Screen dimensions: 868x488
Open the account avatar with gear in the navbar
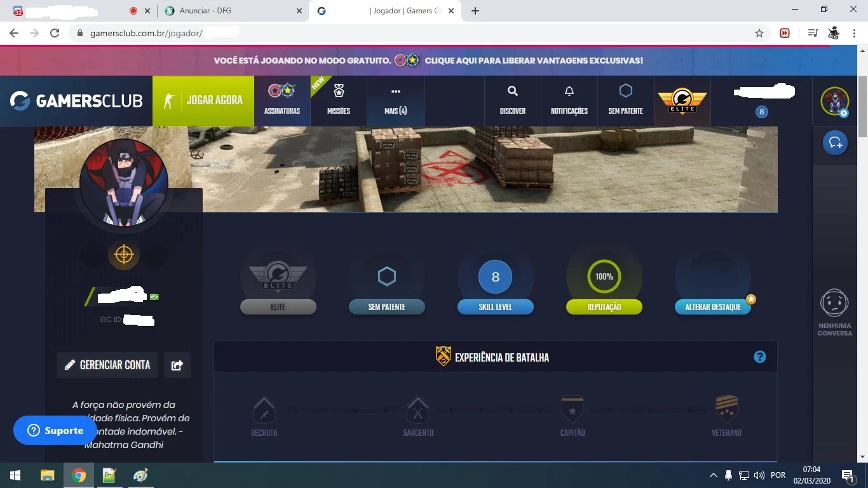point(834,101)
